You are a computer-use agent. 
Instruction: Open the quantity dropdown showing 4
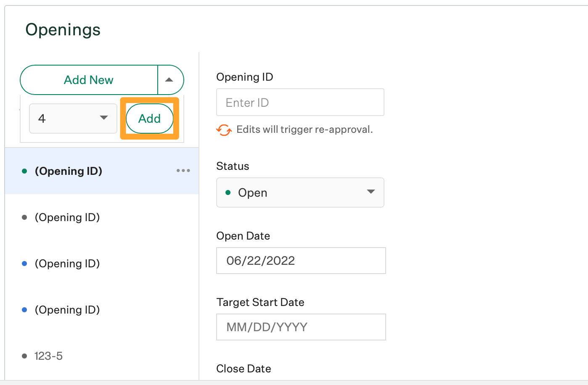click(73, 119)
